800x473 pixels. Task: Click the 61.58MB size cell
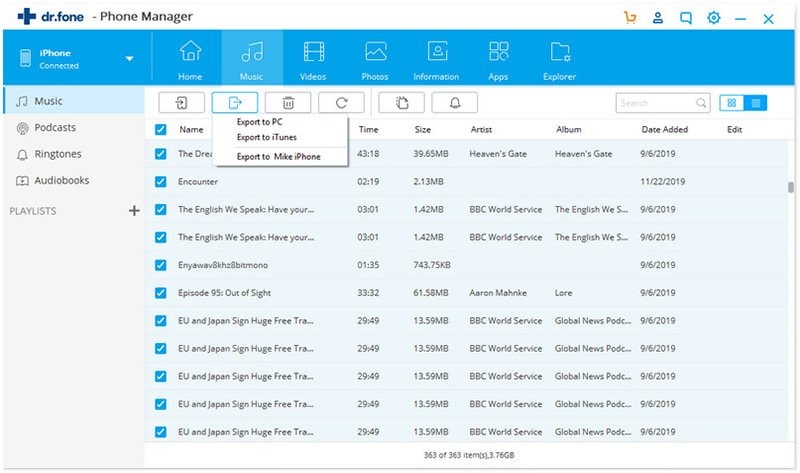click(x=431, y=293)
